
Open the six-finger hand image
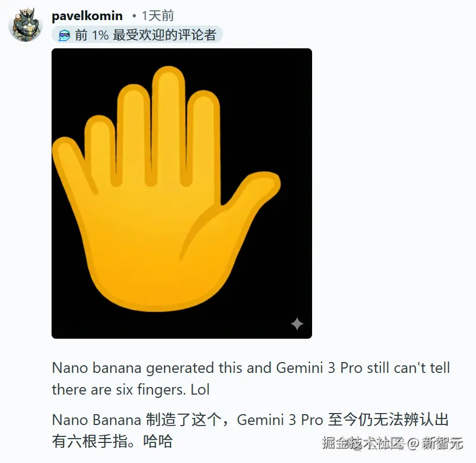click(x=182, y=193)
